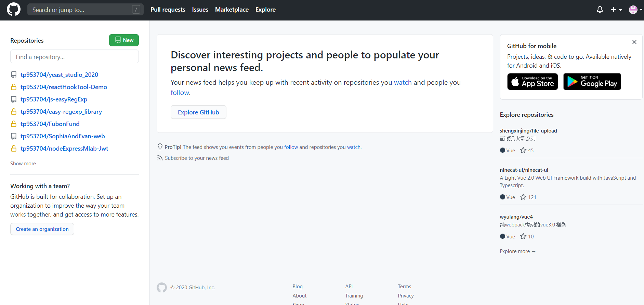This screenshot has width=644, height=305.
Task: Click Explore more arrow link
Action: [x=518, y=251]
